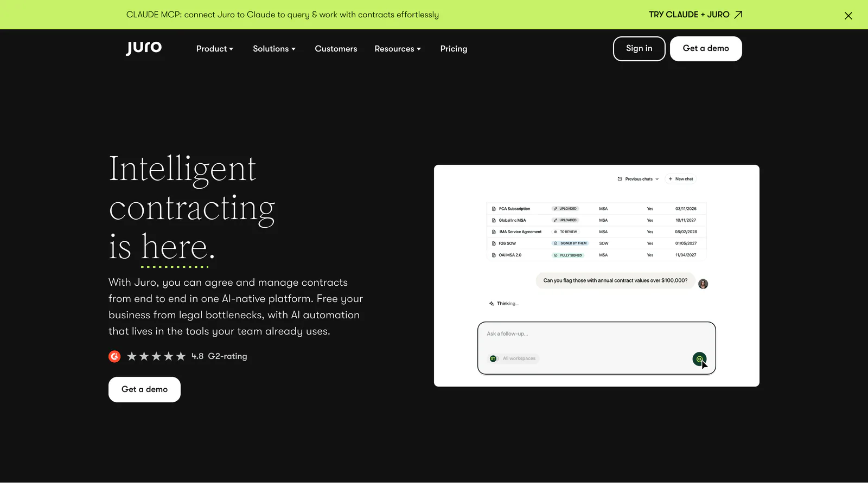Expand the Solutions menu

pos(274,49)
